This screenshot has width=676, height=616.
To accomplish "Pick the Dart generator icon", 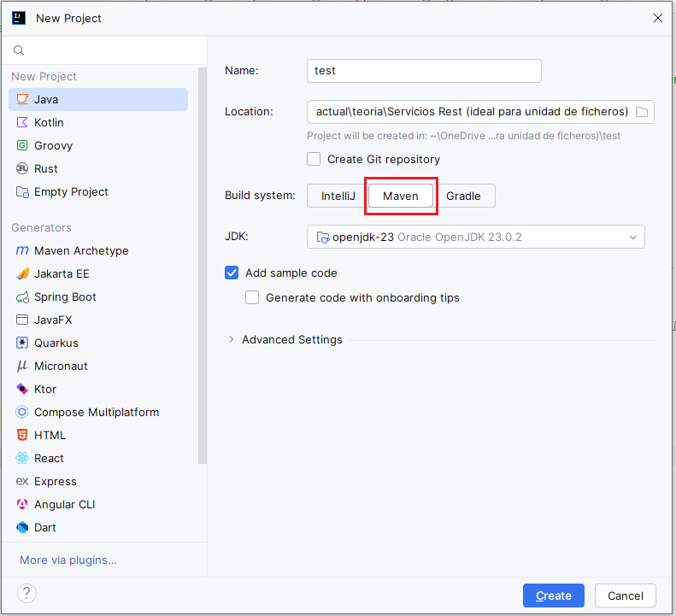I will click(x=22, y=527).
